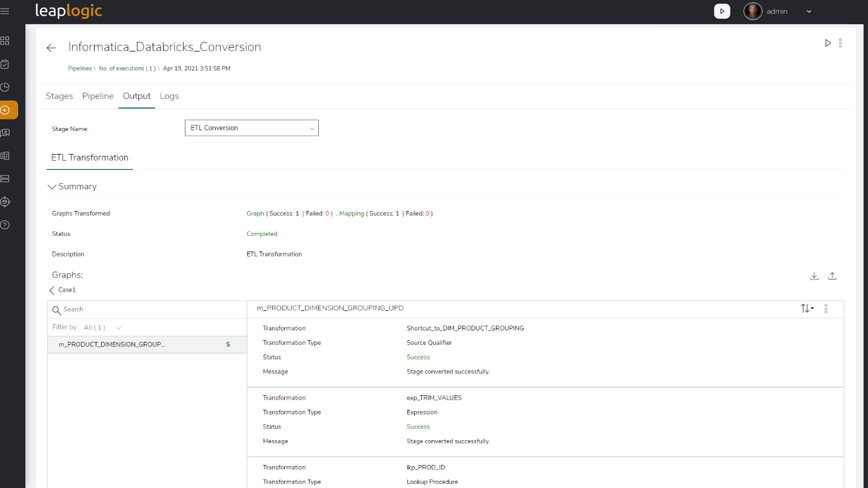Viewport: 868px width, 488px height.
Task: Open the gear badge icon in the sidebar
Action: (x=5, y=202)
